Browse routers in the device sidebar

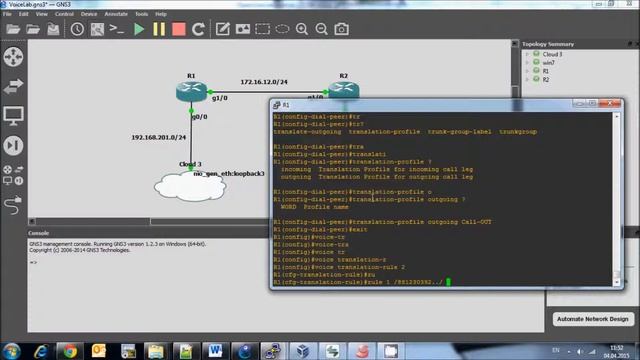tap(13, 57)
